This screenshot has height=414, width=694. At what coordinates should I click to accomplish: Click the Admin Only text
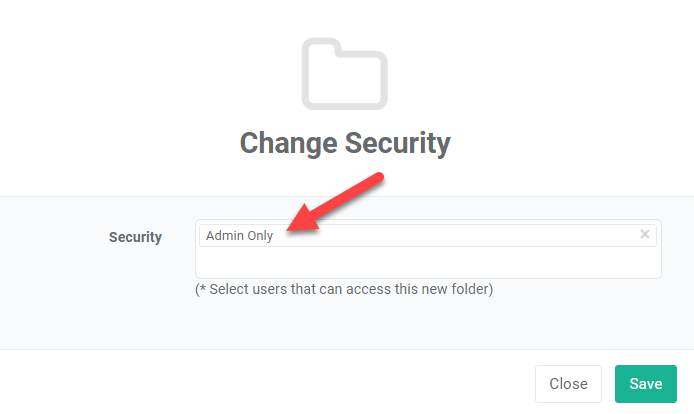239,236
